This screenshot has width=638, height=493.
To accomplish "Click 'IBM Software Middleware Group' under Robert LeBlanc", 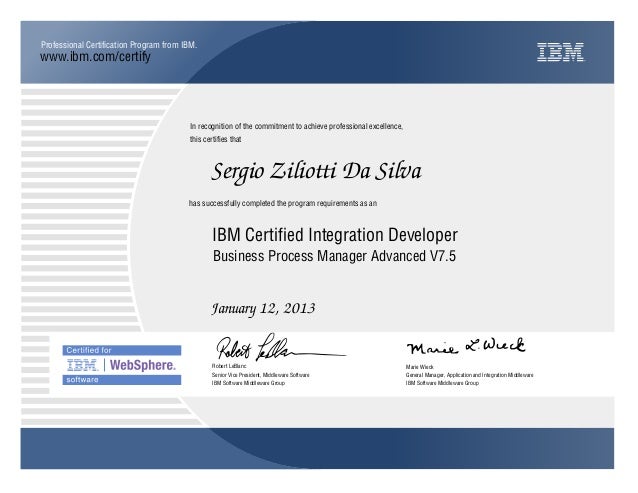I will (248, 383).
